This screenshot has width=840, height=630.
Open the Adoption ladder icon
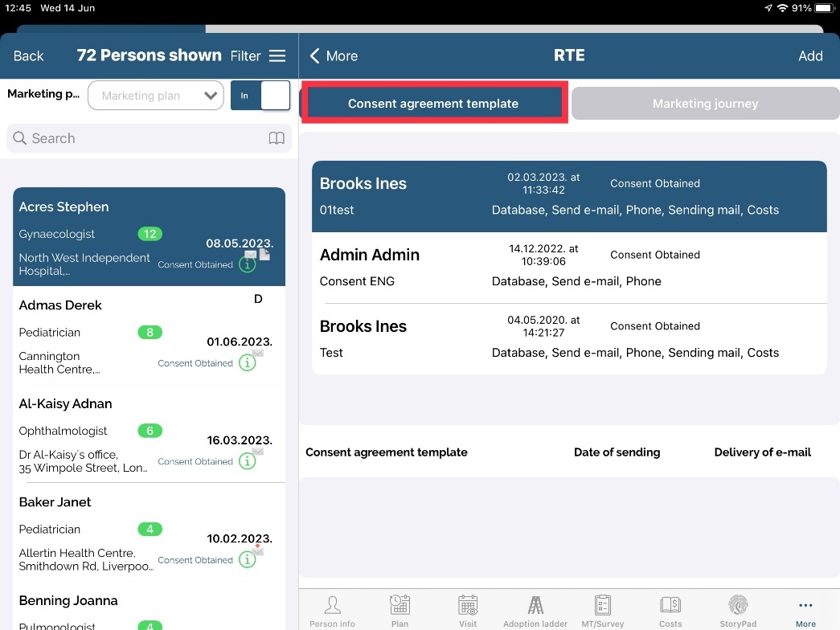point(536,606)
